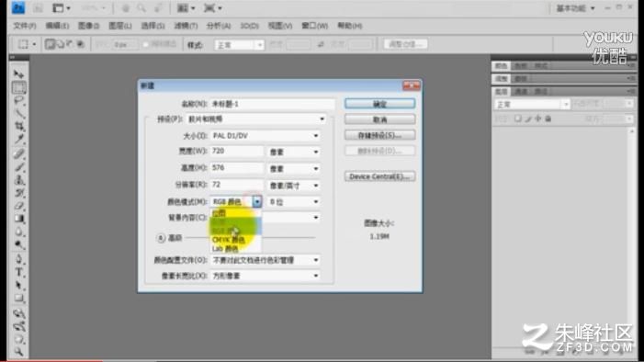Select the Clone Stamp tool
Viewport: 644px width, 362px height.
[x=19, y=179]
